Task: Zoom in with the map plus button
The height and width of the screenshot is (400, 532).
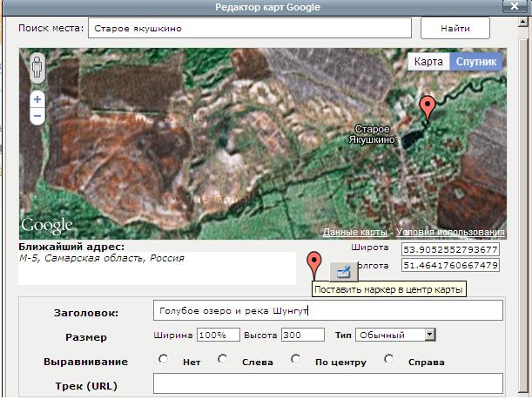Action: (37, 100)
